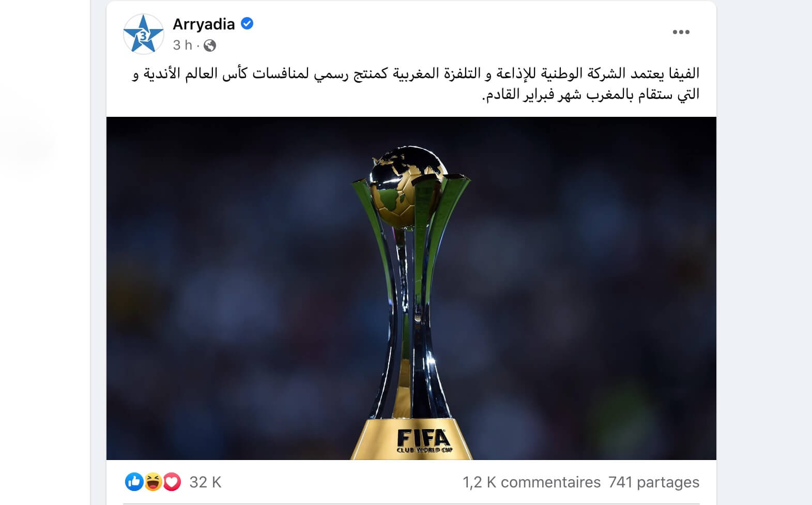Open the 1,2 K commentaires link
812x505 pixels.
coord(531,482)
